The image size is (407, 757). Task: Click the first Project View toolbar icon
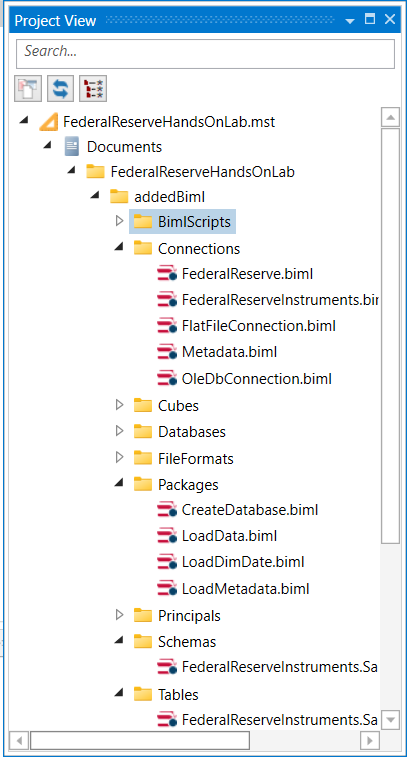click(28, 89)
